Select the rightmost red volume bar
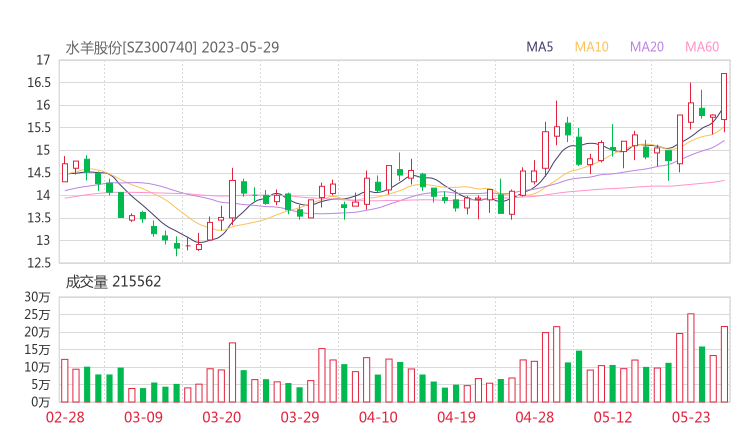The image size is (740, 440). pyautogui.click(x=724, y=364)
